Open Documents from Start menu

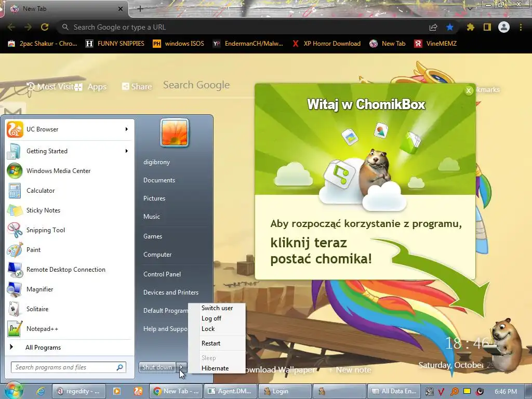(159, 180)
